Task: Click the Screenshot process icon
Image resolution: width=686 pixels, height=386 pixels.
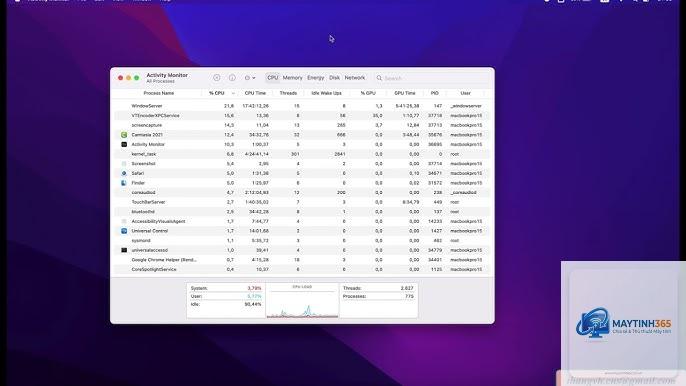Action: 124,164
